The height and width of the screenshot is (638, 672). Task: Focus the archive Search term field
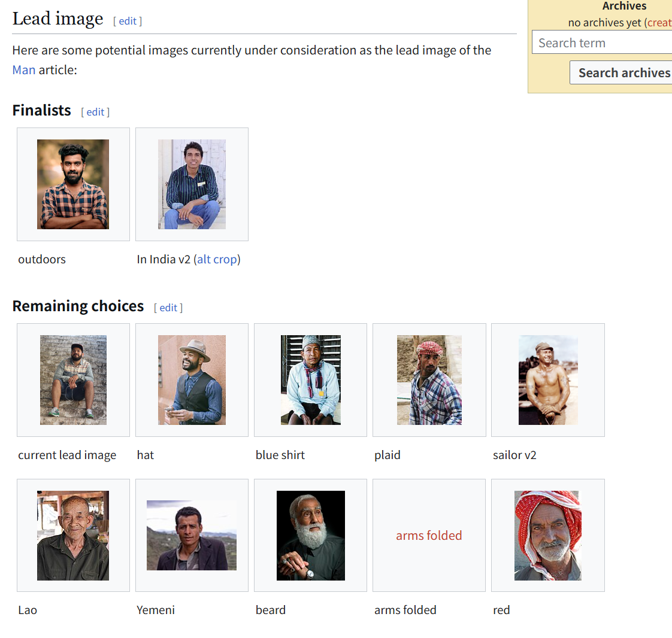point(602,42)
